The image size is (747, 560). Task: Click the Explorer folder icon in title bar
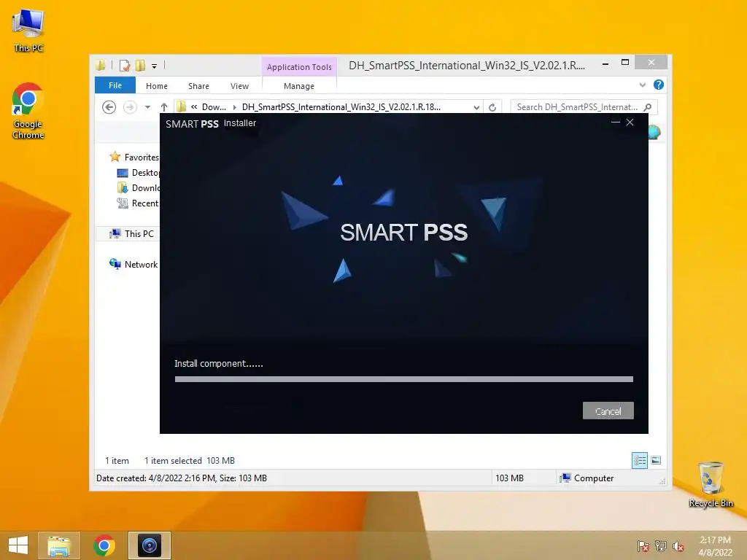pyautogui.click(x=101, y=65)
